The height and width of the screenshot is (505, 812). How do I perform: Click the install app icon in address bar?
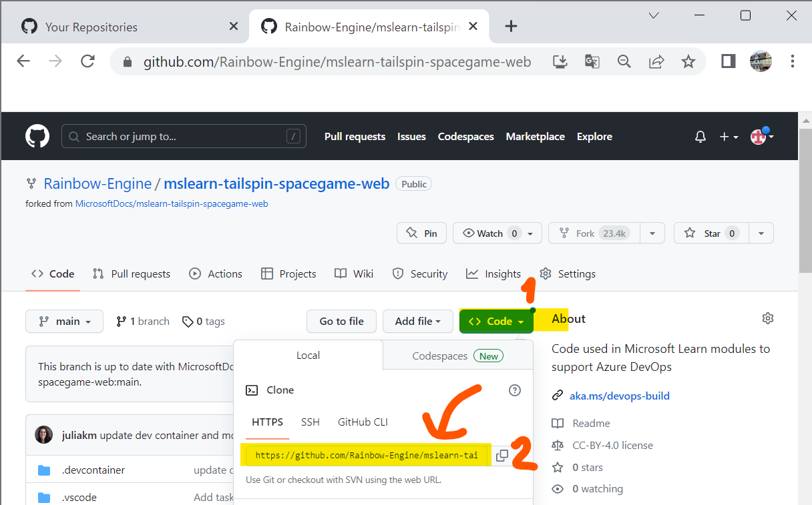560,61
